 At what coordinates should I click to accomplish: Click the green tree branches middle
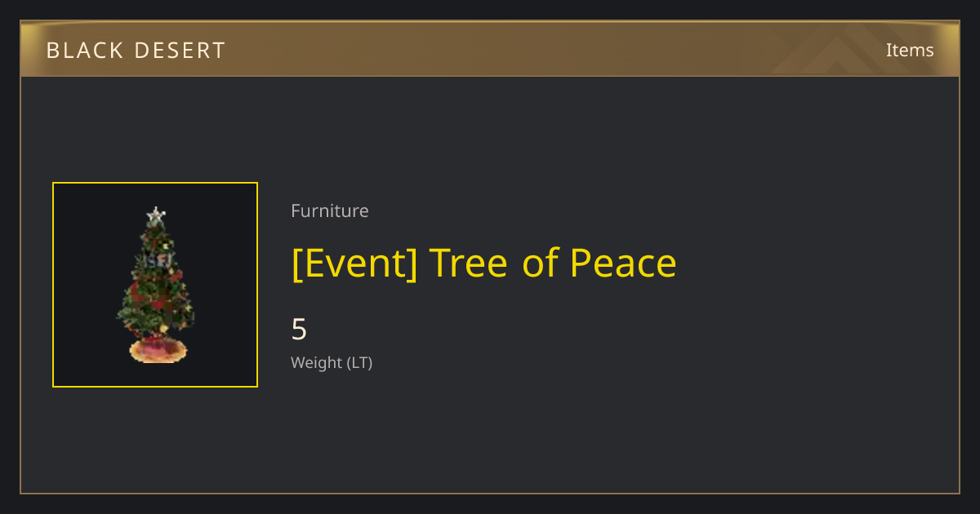pos(156,286)
